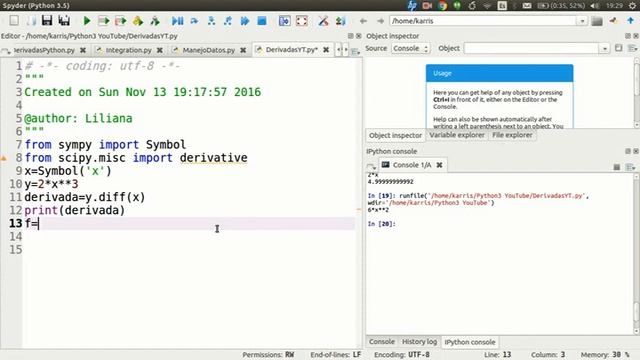The image size is (640, 360).
Task: Click the In [20]: console prompt
Action: point(381,224)
